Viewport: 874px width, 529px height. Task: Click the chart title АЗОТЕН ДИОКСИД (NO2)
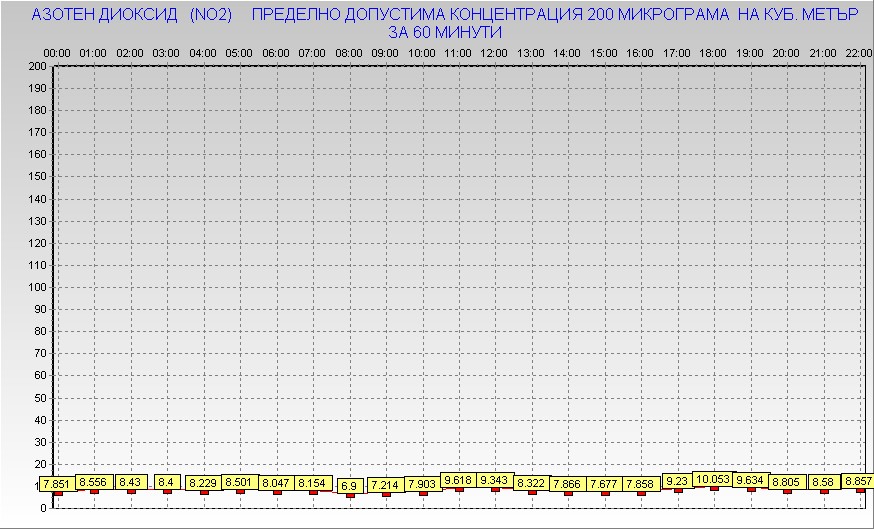[x=132, y=15]
